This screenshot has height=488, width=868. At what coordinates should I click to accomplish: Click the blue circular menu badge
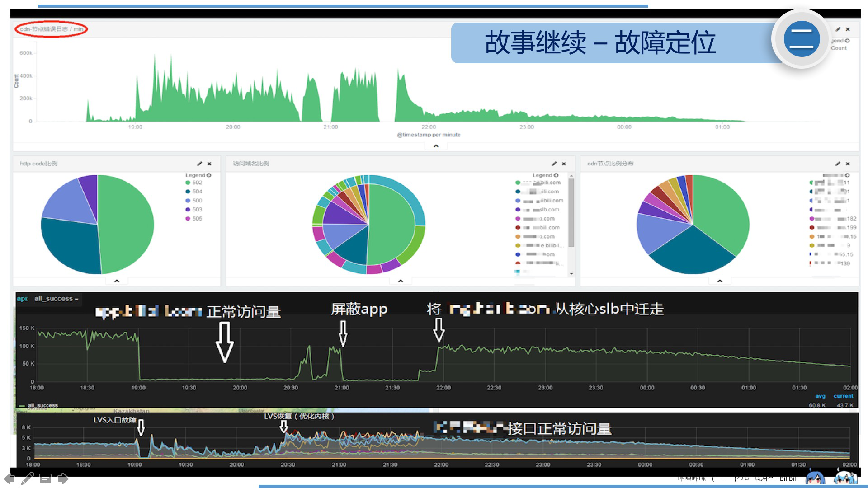point(802,39)
